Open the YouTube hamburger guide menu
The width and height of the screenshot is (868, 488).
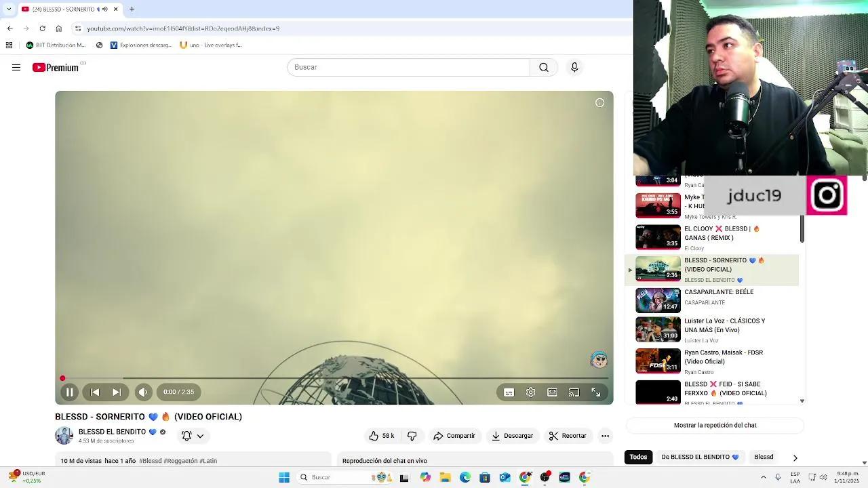click(x=16, y=67)
